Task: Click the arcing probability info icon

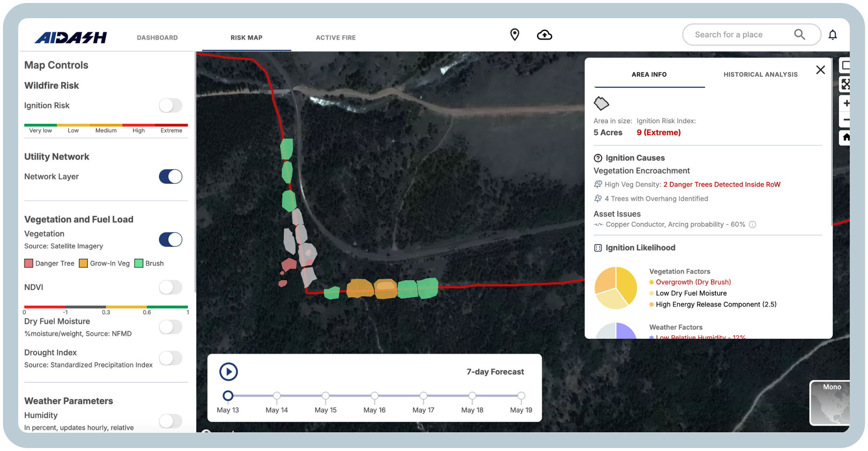Action: pyautogui.click(x=752, y=225)
